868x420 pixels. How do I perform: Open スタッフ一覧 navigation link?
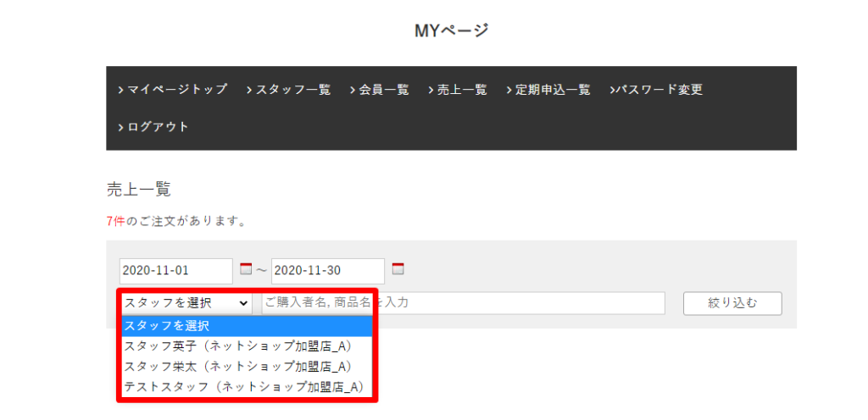[289, 90]
